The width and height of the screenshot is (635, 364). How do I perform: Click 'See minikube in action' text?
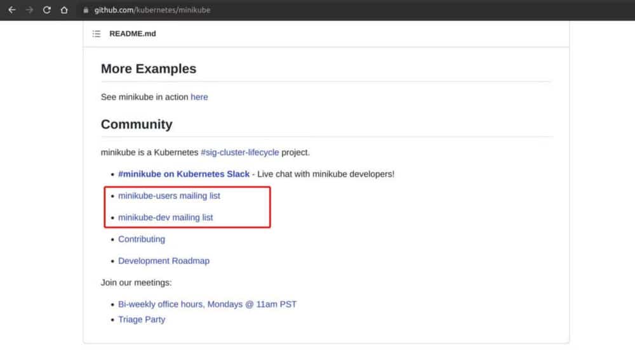click(x=145, y=97)
